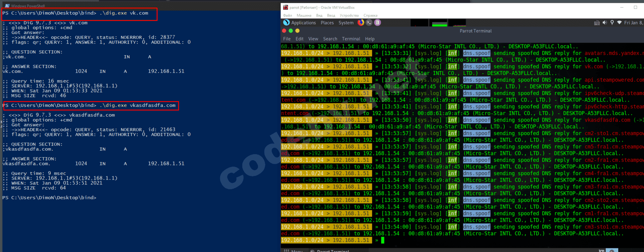Open VirtualBox Вид menu
644x252 pixels.
pos(319,15)
